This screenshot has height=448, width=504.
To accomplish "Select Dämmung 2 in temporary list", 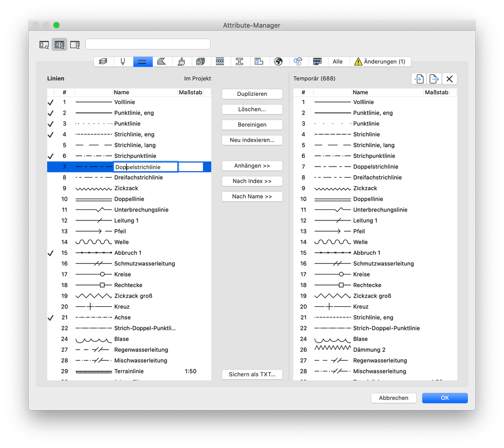I will [x=375, y=350].
